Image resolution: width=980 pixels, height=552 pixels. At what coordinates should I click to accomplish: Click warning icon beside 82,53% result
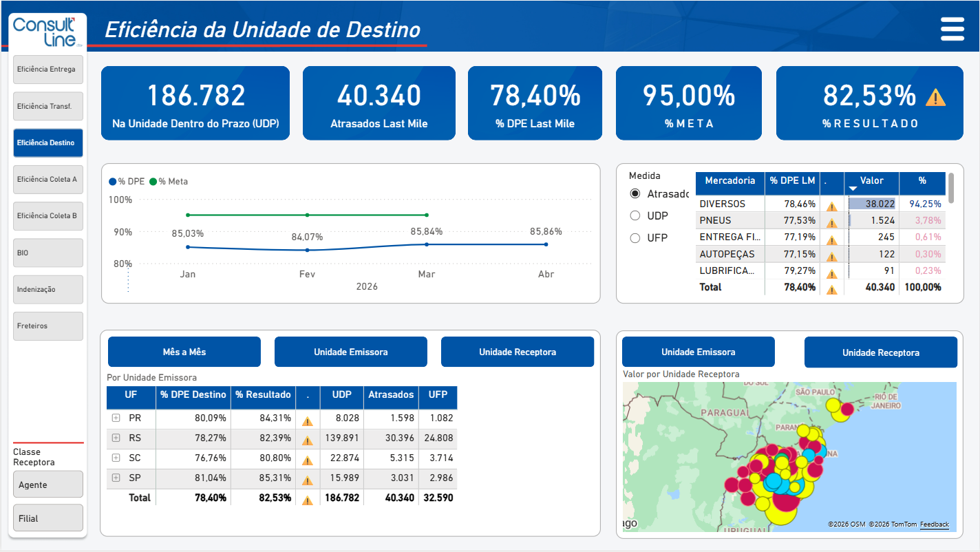tap(935, 97)
